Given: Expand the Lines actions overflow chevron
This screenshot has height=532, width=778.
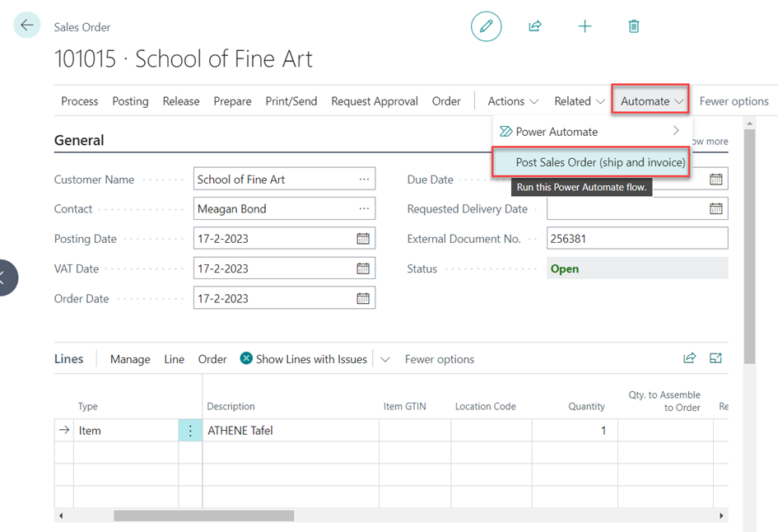Looking at the screenshot, I should [x=385, y=359].
